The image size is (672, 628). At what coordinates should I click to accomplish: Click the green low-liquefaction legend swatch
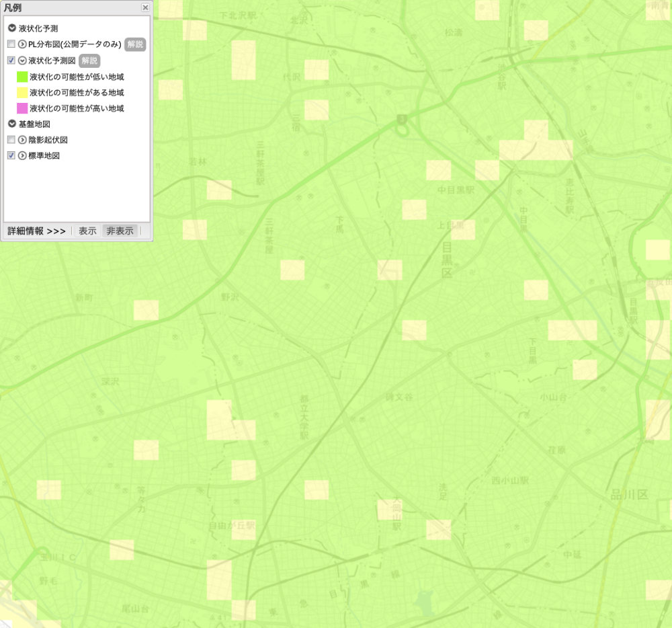coord(22,77)
